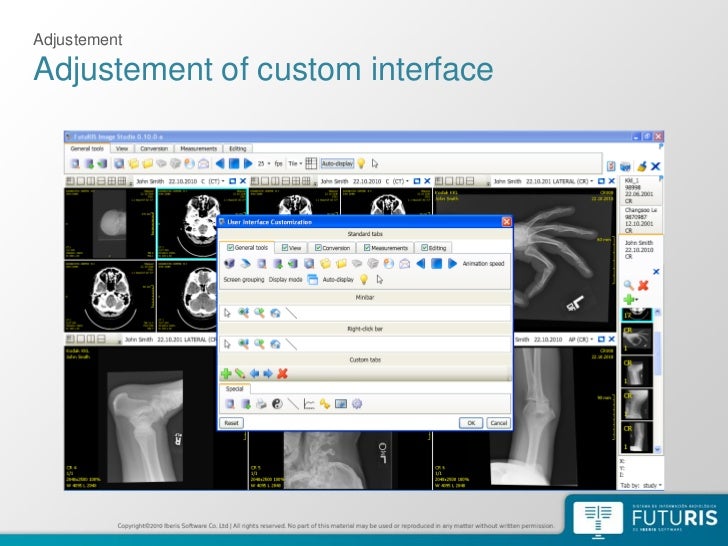Click the globe icon in Right-click bar row
Viewport: 728px width, 546px height.
click(x=275, y=344)
